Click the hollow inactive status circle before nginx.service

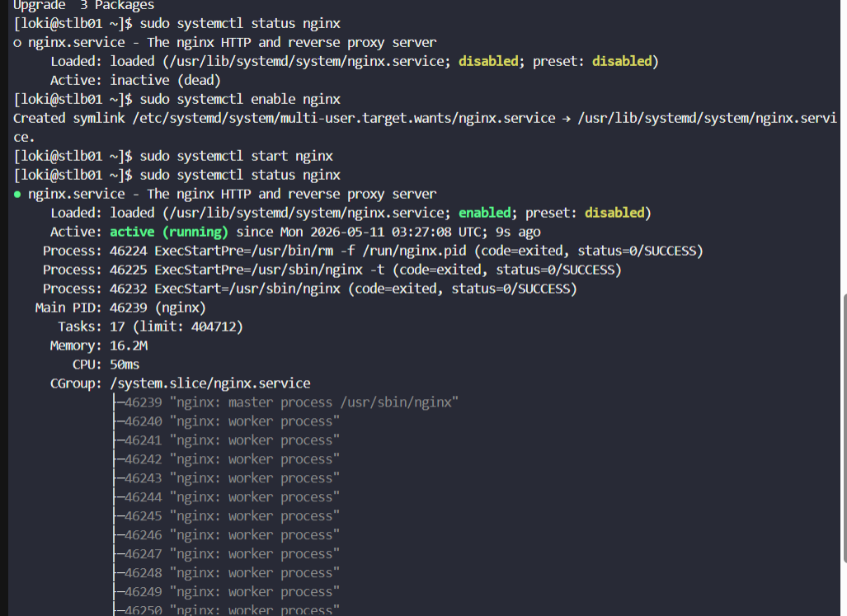point(17,43)
